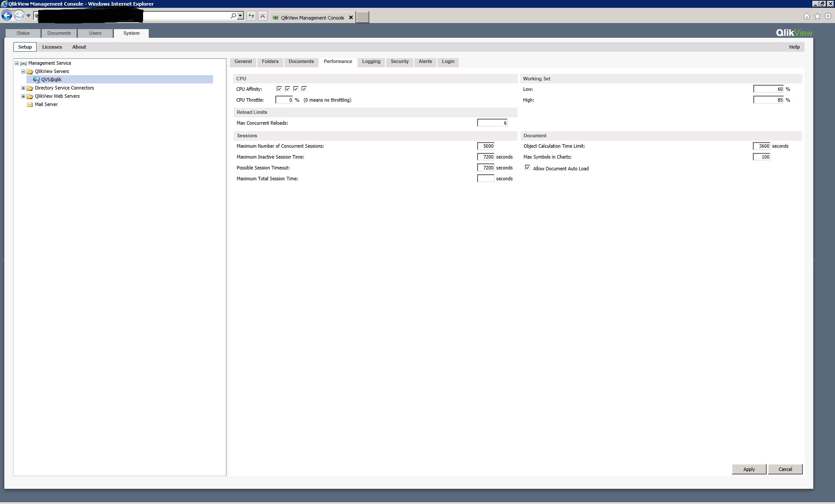This screenshot has width=835, height=504.
Task: Click the CPU Throttle percent field
Action: pos(284,100)
